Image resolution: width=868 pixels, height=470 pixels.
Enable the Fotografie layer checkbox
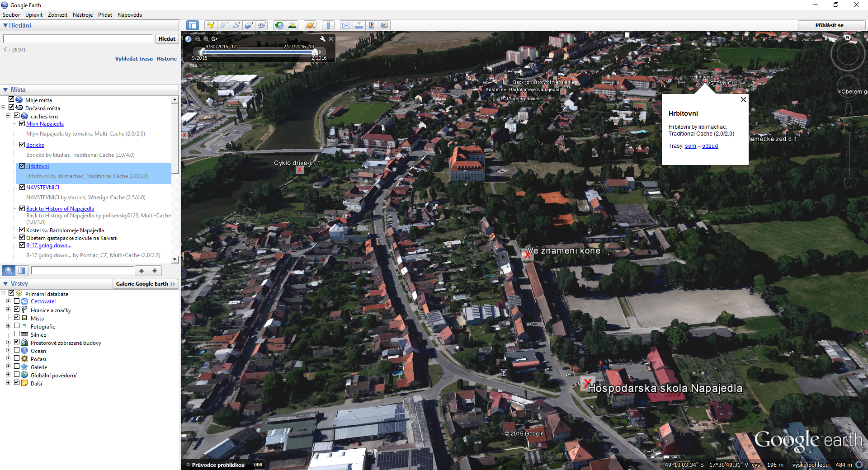coord(17,326)
